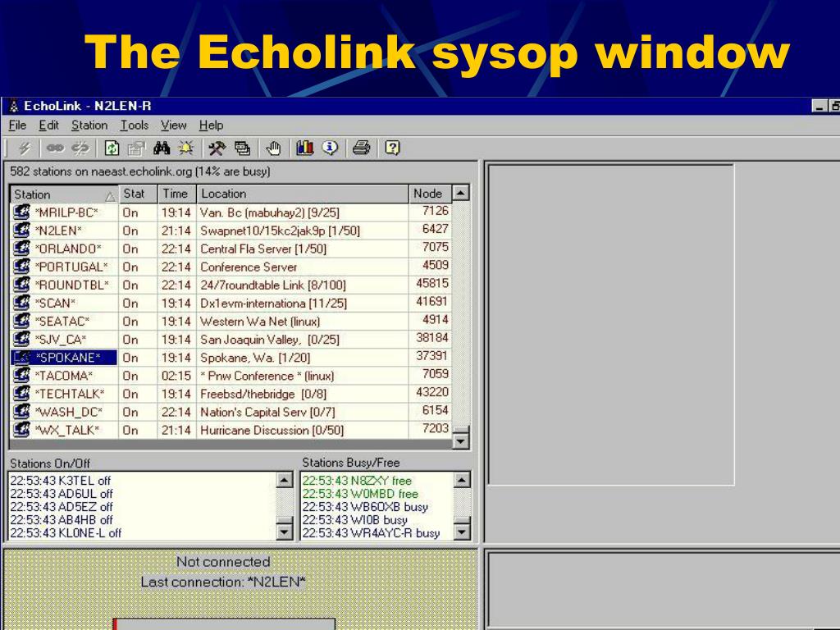Open the Help menu
The image size is (840, 630).
click(211, 126)
